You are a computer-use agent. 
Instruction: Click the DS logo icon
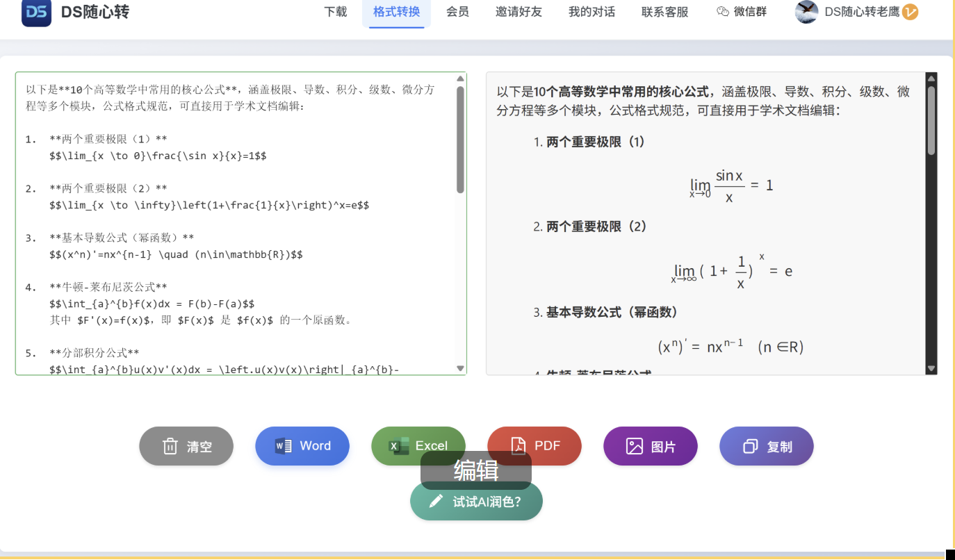[36, 12]
